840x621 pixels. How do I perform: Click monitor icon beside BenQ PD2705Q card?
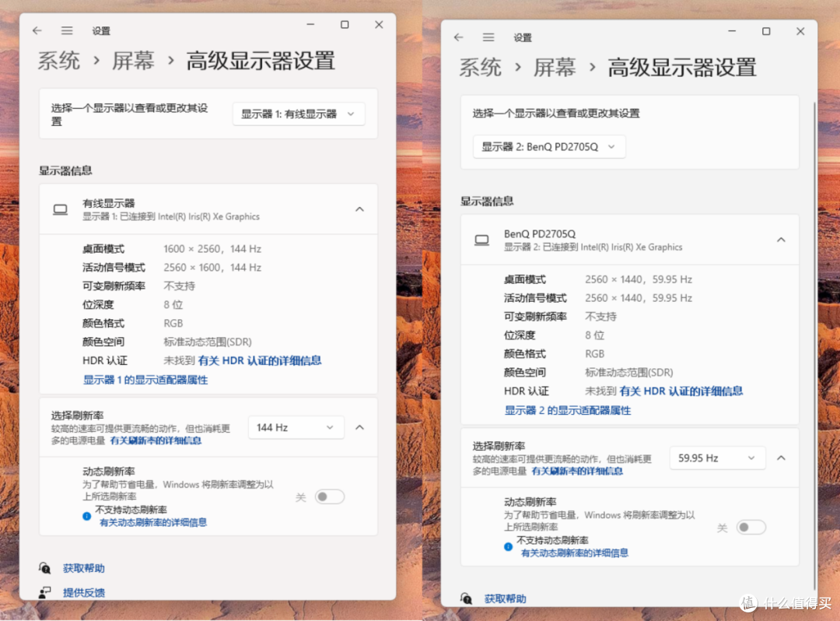point(481,240)
